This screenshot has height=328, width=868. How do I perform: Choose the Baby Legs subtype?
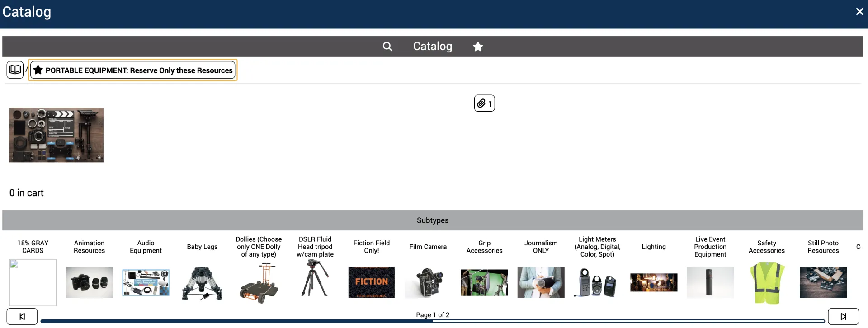pyautogui.click(x=202, y=282)
